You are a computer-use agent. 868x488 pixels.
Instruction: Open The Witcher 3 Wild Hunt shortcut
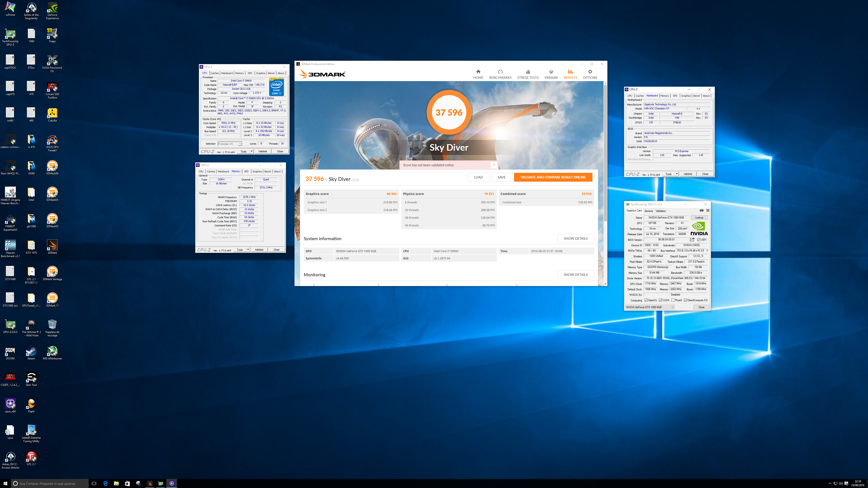coord(31,328)
